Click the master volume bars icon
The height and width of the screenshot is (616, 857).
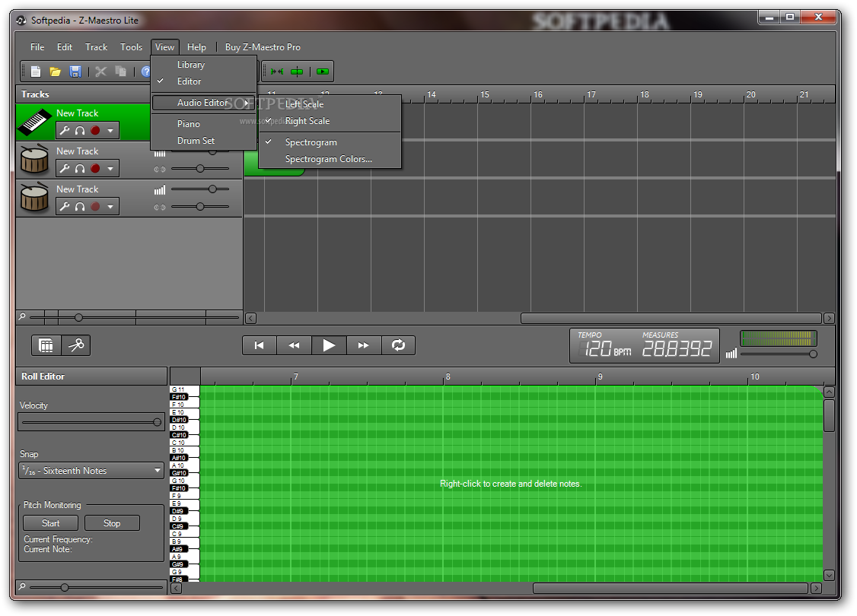[x=731, y=354]
